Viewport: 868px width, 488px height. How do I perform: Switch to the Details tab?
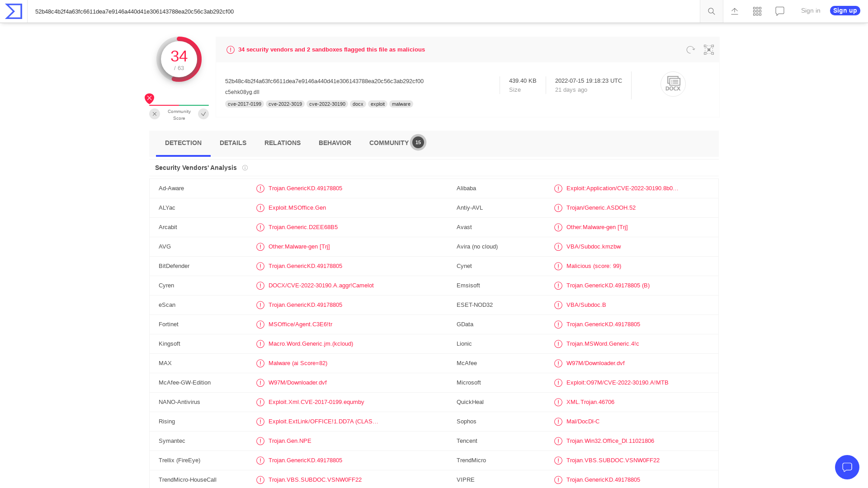pos(233,143)
